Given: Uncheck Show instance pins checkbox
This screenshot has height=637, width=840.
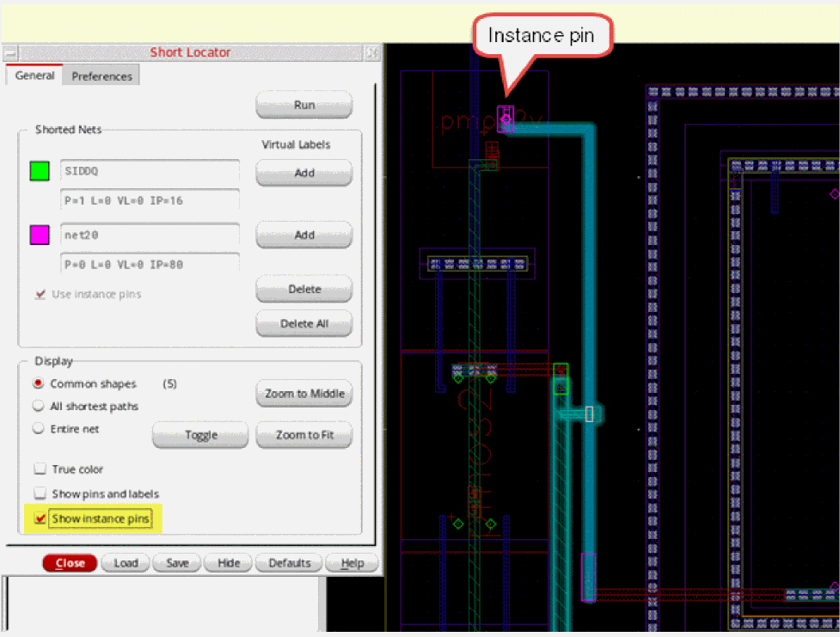Looking at the screenshot, I should pyautogui.click(x=40, y=519).
